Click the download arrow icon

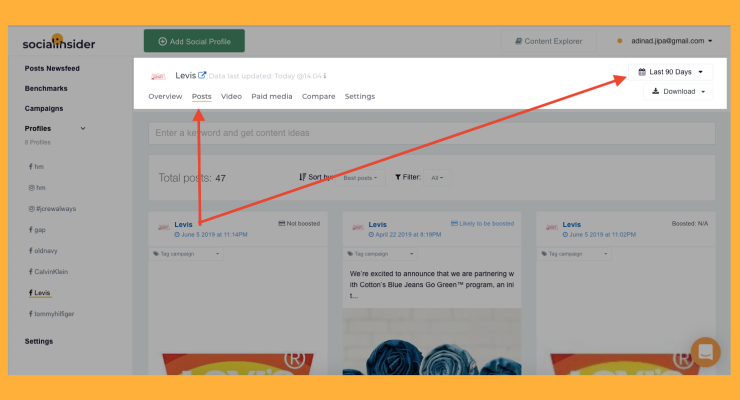point(656,92)
